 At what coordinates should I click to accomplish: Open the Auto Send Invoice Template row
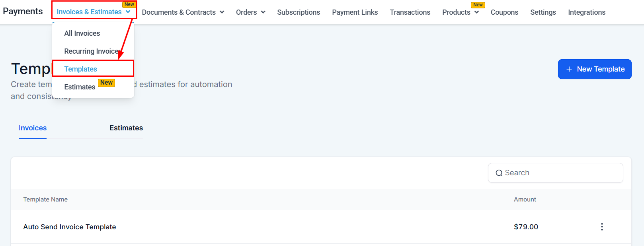tap(70, 227)
